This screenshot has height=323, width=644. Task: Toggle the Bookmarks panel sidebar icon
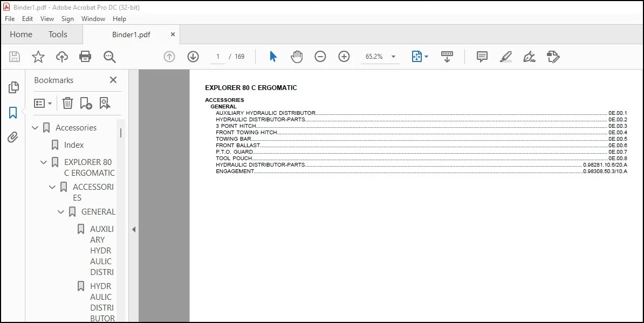point(13,113)
